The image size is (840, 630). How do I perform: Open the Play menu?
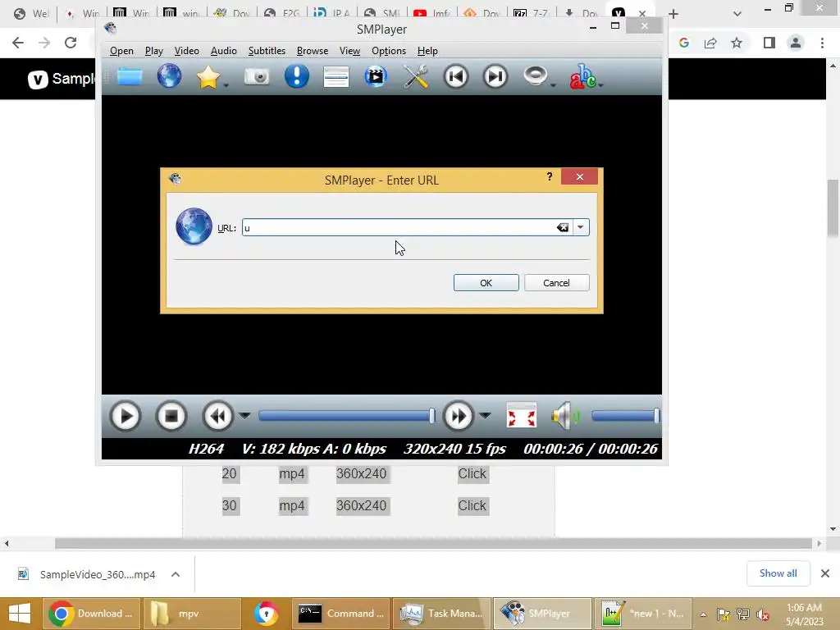[153, 51]
